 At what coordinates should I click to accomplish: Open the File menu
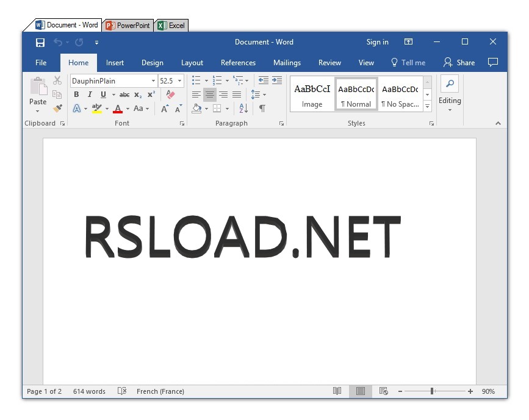(41, 63)
